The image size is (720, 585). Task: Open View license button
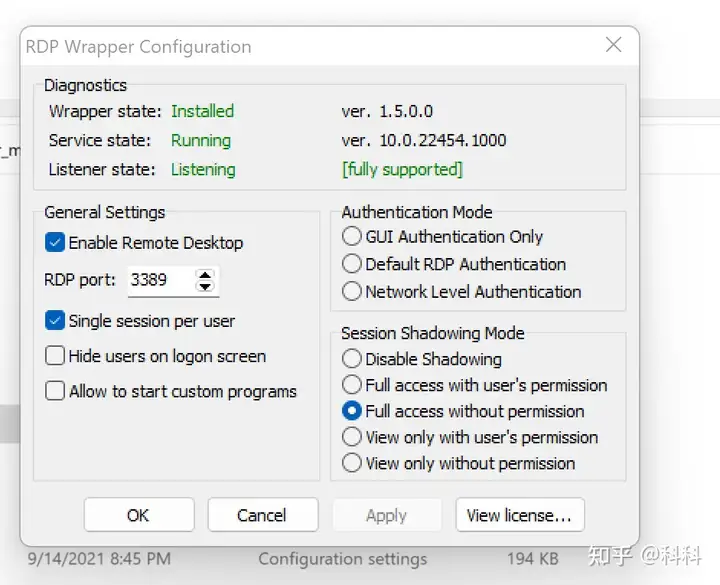[x=520, y=515]
